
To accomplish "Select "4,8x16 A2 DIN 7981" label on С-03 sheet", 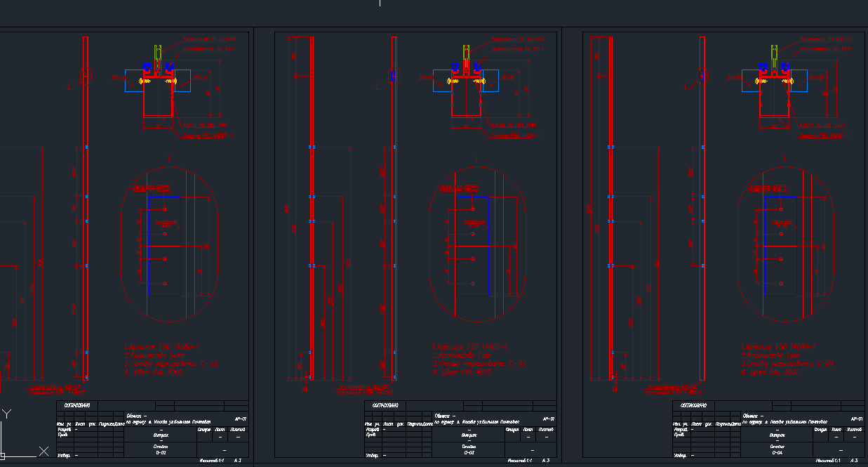I will [x=514, y=125].
